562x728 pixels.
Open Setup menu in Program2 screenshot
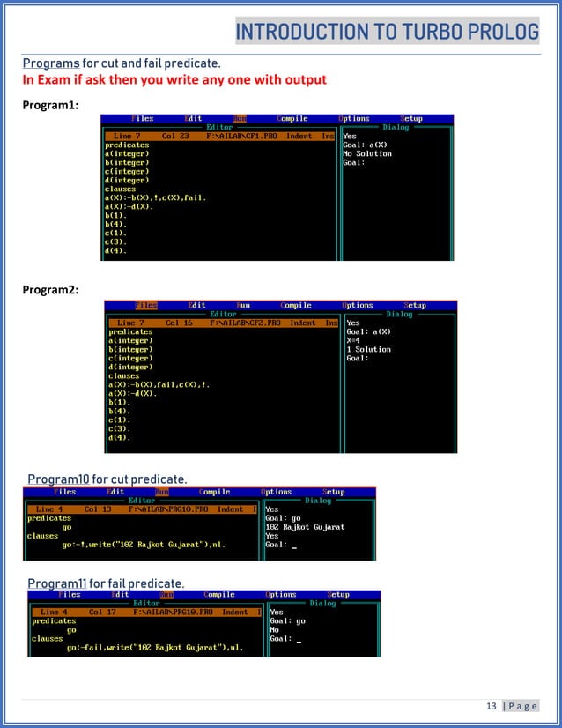[x=416, y=305]
